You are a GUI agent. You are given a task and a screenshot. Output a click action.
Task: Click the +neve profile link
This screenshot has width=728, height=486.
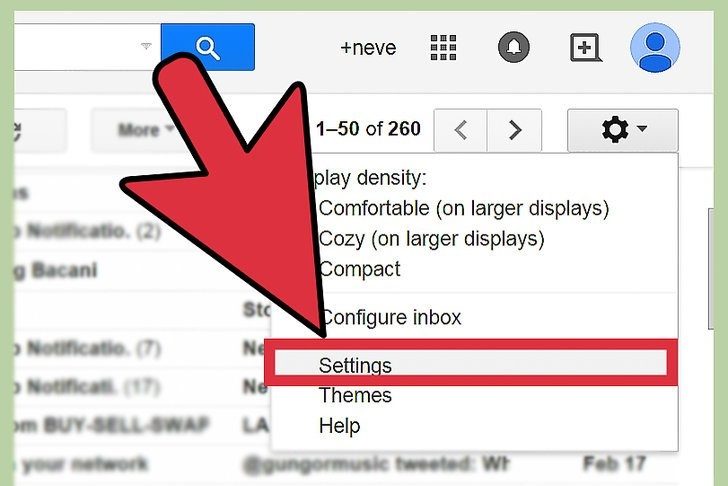tap(369, 47)
